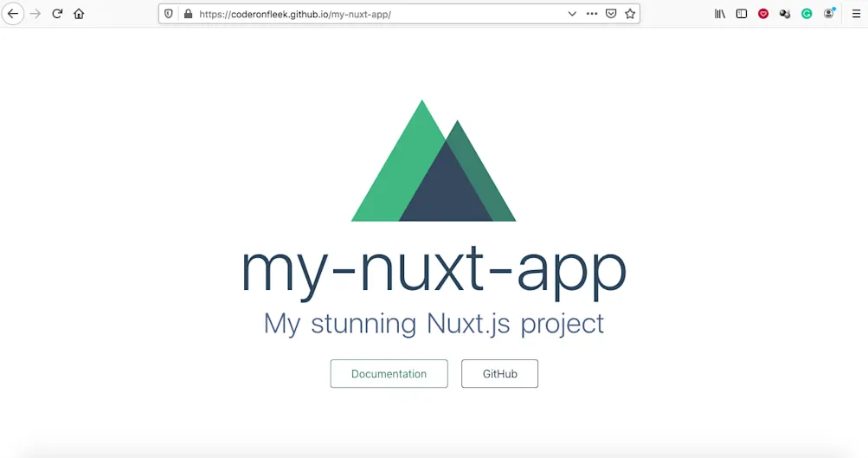The image size is (868, 458).
Task: View the site security padlock details
Action: [x=188, y=14]
